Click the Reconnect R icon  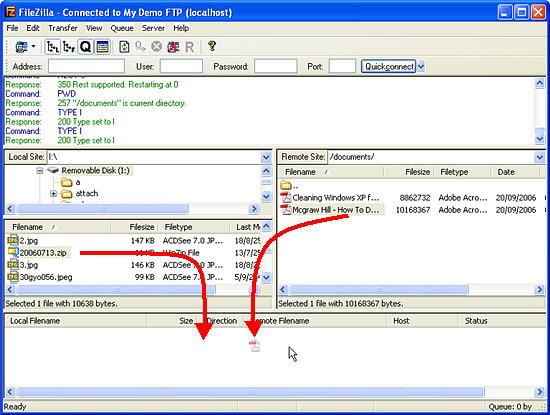tap(189, 47)
